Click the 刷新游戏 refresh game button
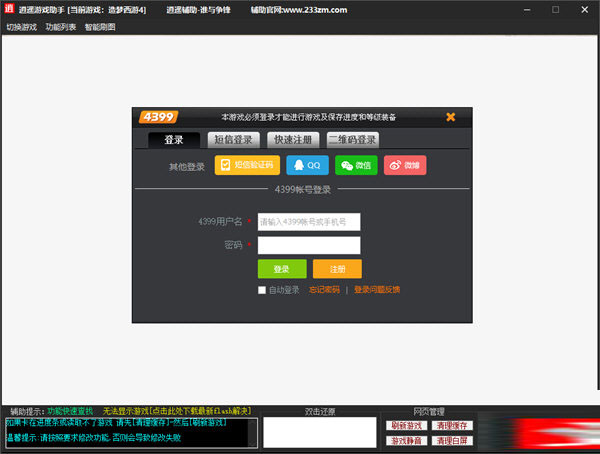Image resolution: width=600 pixels, height=454 pixels. [x=407, y=425]
